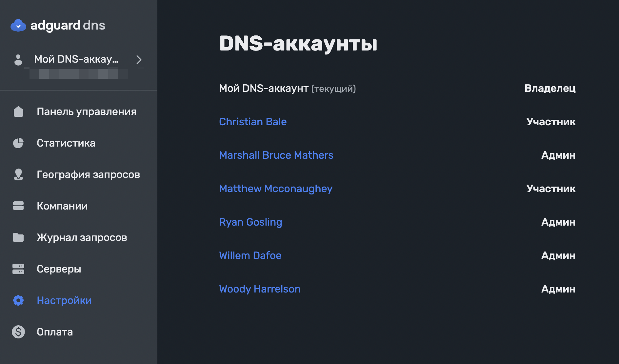Open the Christian Bale account

(x=253, y=122)
